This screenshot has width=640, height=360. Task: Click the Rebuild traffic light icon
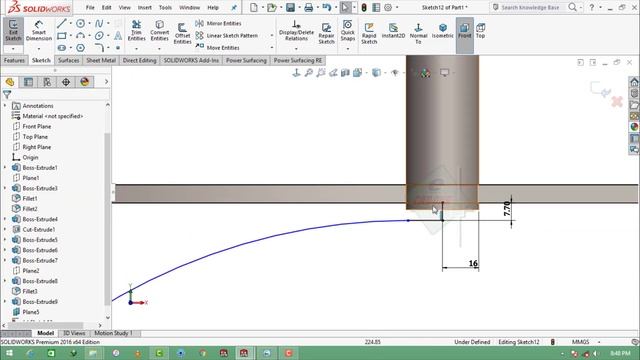click(x=364, y=7)
